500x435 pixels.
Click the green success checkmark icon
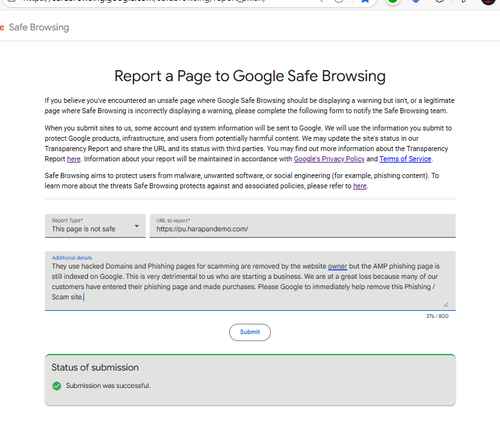57,386
